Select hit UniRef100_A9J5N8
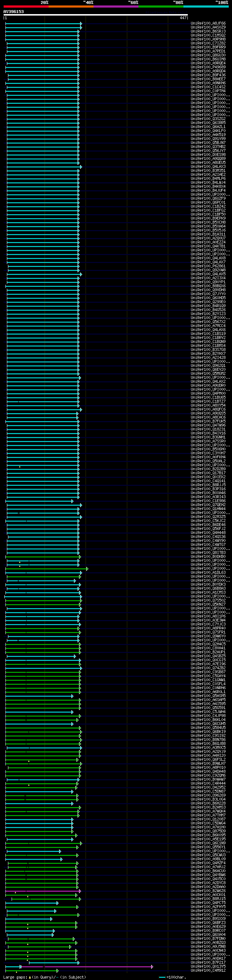Screen dimensions: 232x980 click(x=208, y=946)
